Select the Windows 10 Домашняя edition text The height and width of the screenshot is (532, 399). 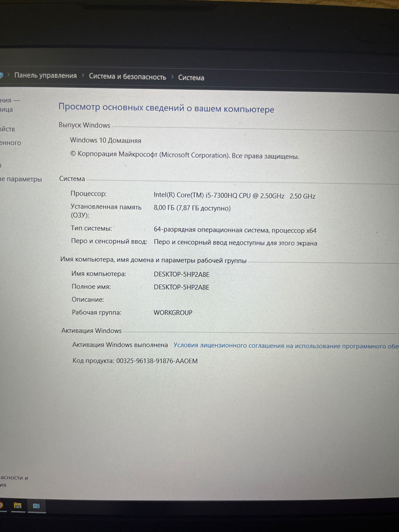pyautogui.click(x=106, y=140)
